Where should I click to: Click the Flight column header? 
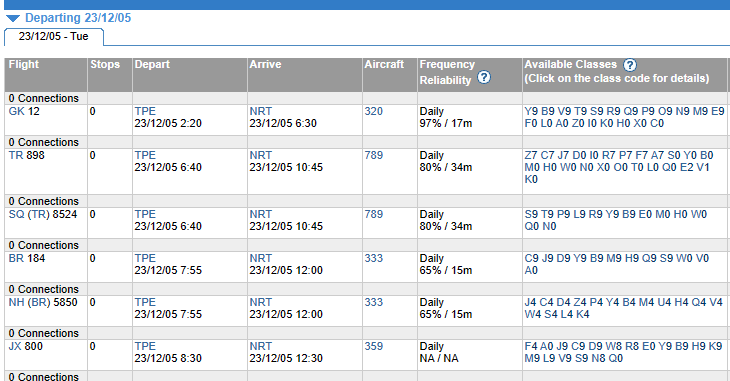tap(24, 64)
